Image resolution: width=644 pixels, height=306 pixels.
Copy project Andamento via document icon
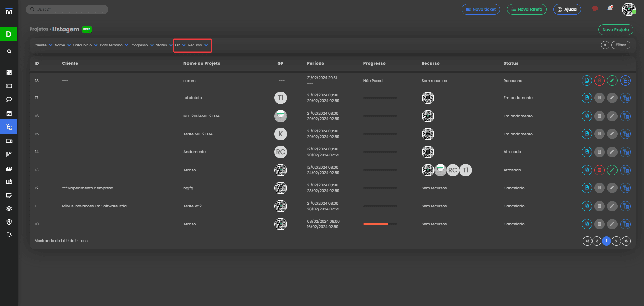pos(587,152)
